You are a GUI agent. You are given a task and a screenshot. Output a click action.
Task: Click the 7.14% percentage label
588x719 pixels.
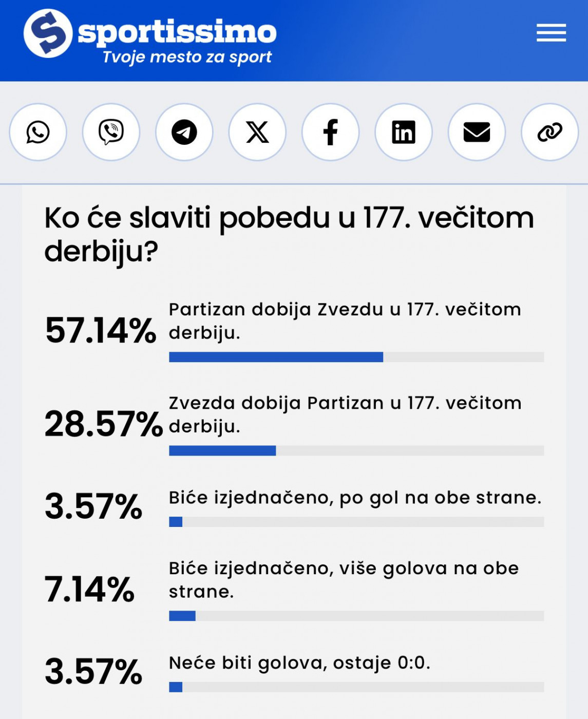pyautogui.click(x=90, y=589)
